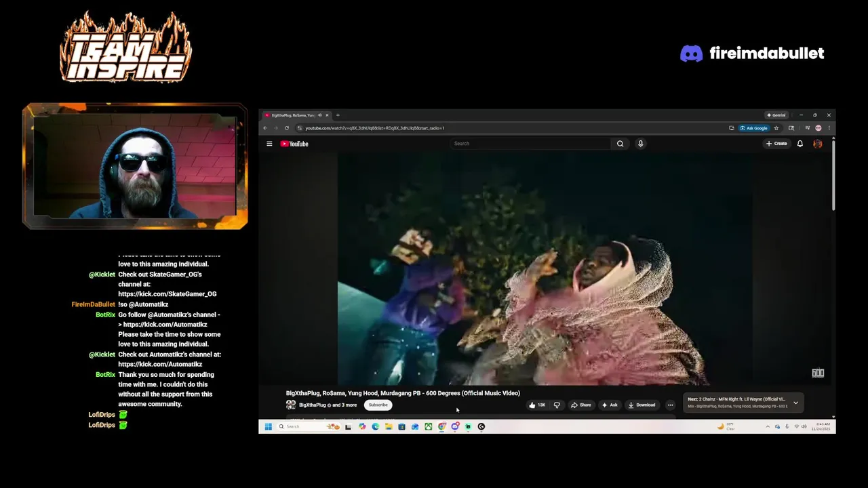
Task: Open the volume icon in system tray
Action: tap(804, 426)
